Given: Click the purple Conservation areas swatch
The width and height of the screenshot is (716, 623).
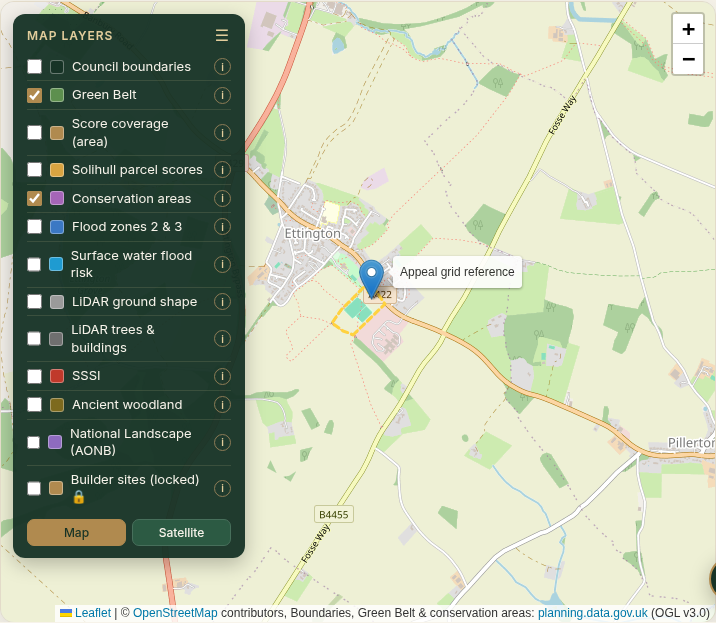Looking at the screenshot, I should 57,198.
